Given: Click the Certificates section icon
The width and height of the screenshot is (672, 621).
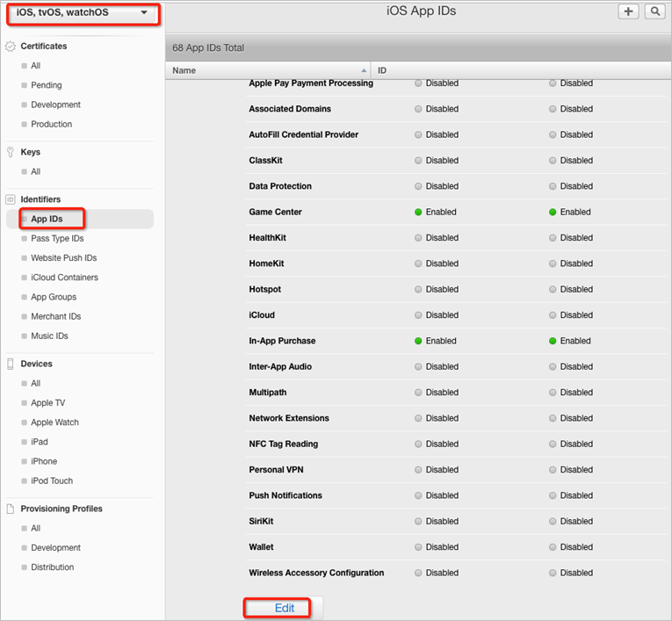Looking at the screenshot, I should pos(11,47).
